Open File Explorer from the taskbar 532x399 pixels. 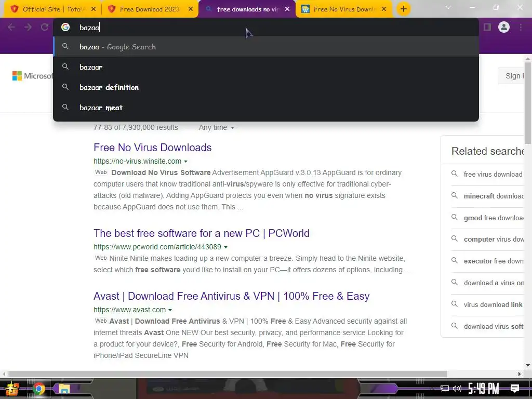(x=64, y=389)
